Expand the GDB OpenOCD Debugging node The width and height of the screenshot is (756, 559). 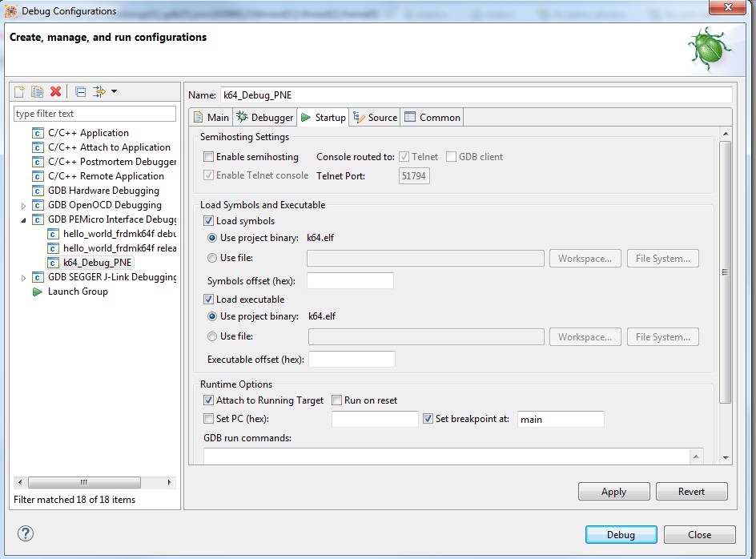23,205
